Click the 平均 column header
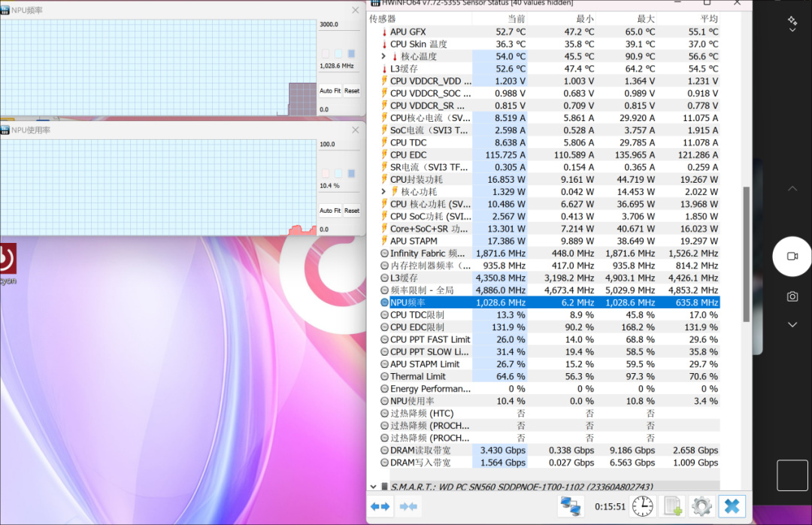The image size is (812, 525). 688,19
